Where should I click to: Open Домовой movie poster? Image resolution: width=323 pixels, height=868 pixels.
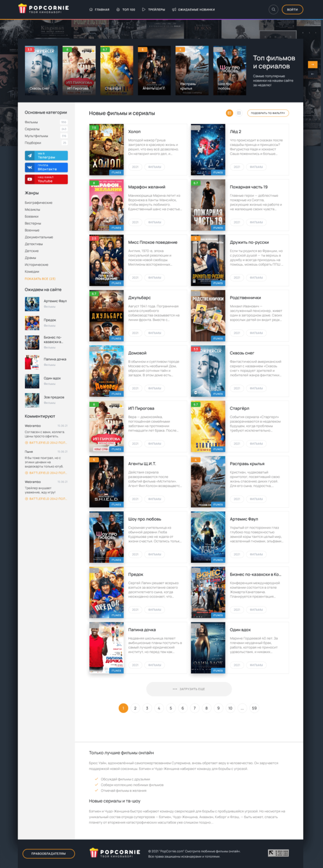tap(107, 371)
